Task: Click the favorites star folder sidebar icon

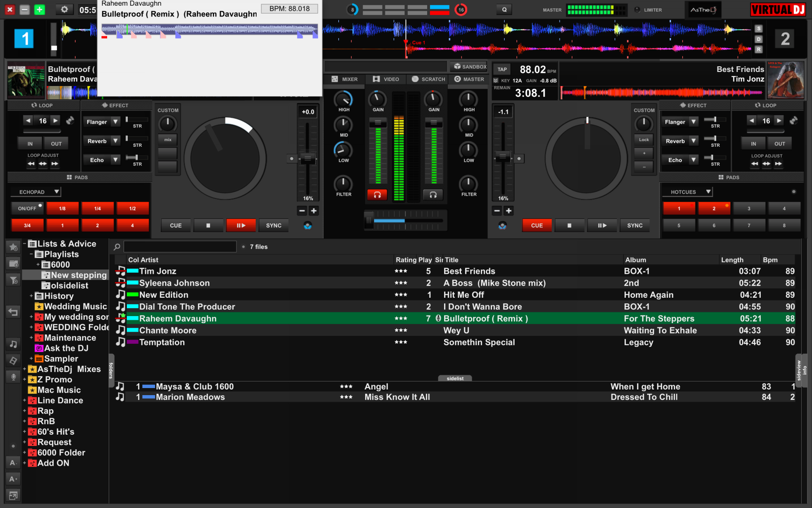Action: [13, 246]
